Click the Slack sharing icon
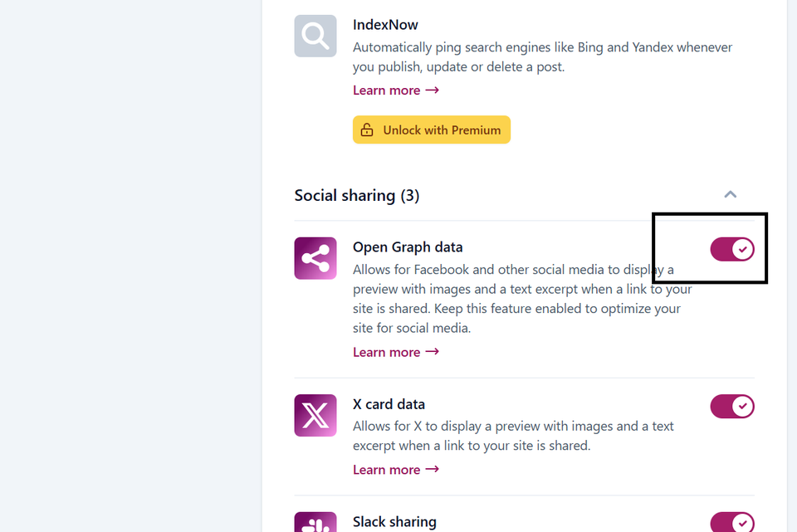This screenshot has width=797, height=532. tap(315, 522)
